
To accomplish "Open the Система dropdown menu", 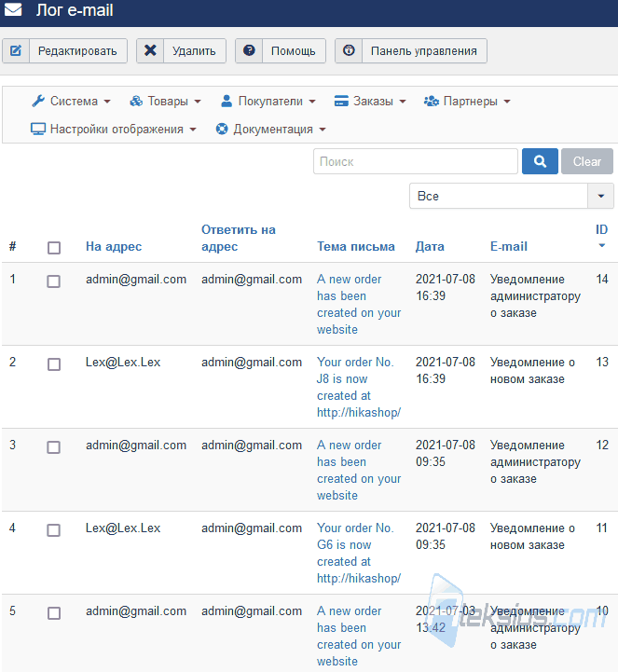I will (71, 102).
